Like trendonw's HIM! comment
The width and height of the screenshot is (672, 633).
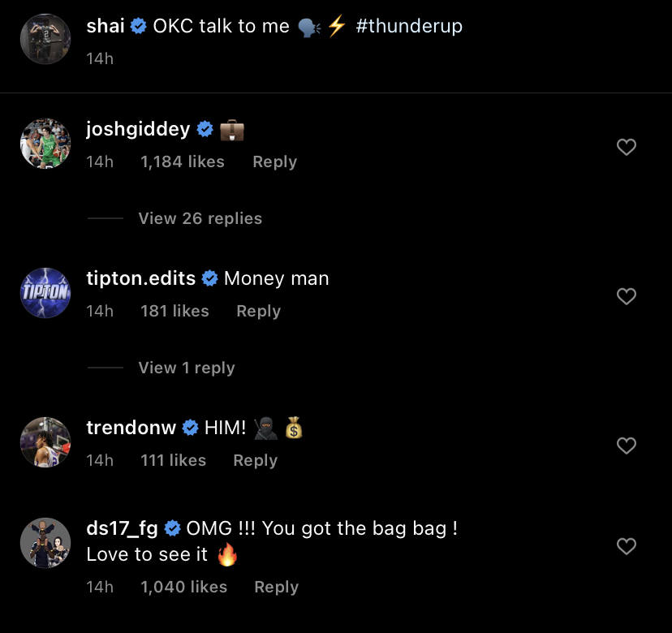626,446
